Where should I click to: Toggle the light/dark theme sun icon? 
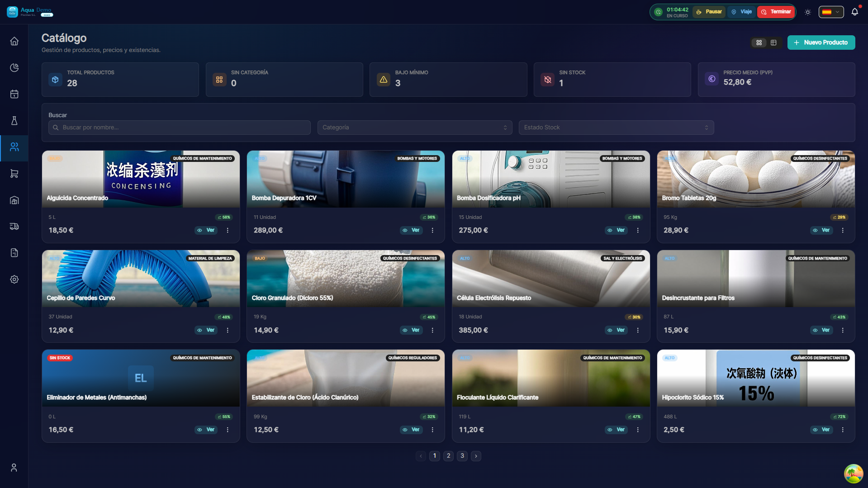(808, 12)
